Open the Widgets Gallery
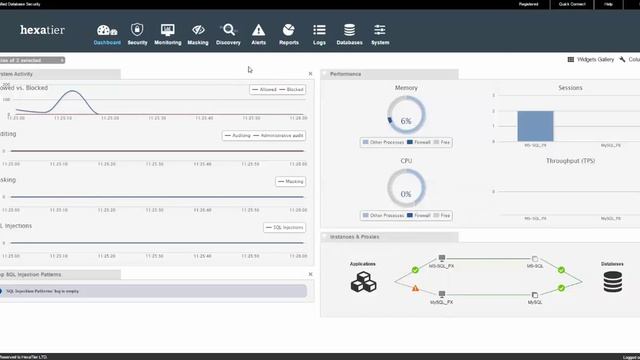 coord(591,60)
